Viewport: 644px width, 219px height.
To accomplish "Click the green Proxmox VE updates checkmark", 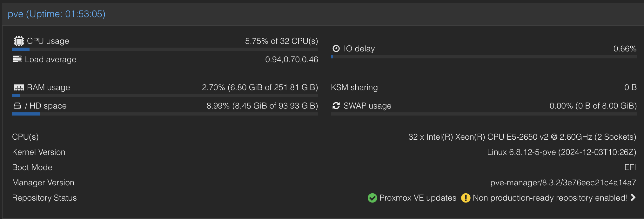I will pyautogui.click(x=372, y=198).
